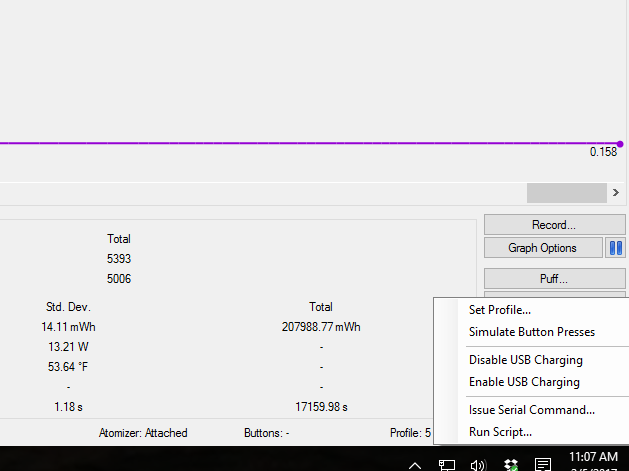Image resolution: width=629 pixels, height=471 pixels.
Task: Open Graph Options
Action: [x=543, y=247]
